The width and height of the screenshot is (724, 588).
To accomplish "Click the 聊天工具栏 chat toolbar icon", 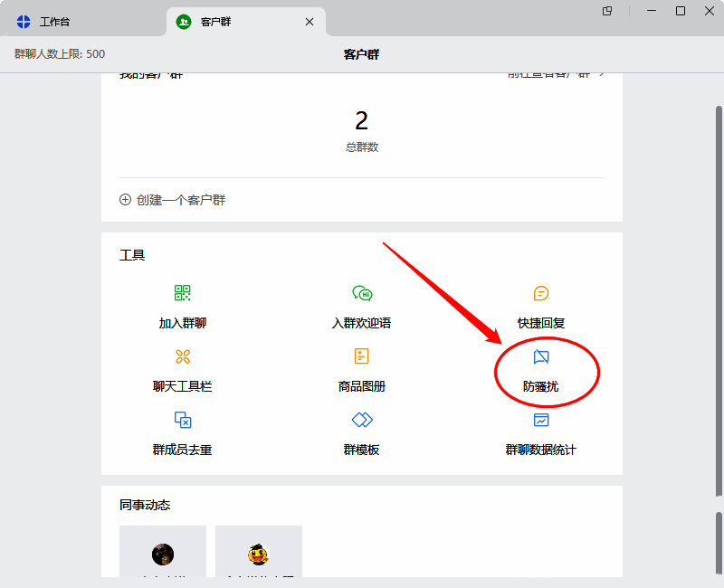I will pyautogui.click(x=182, y=370).
